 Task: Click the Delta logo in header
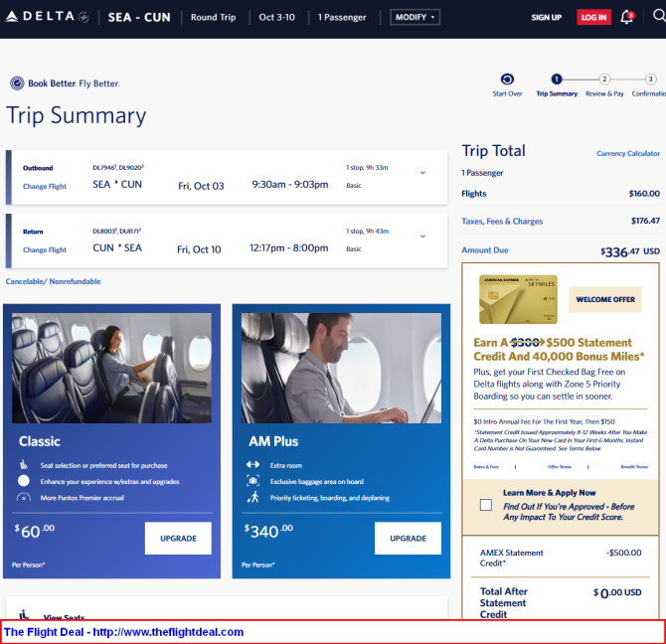(x=47, y=17)
